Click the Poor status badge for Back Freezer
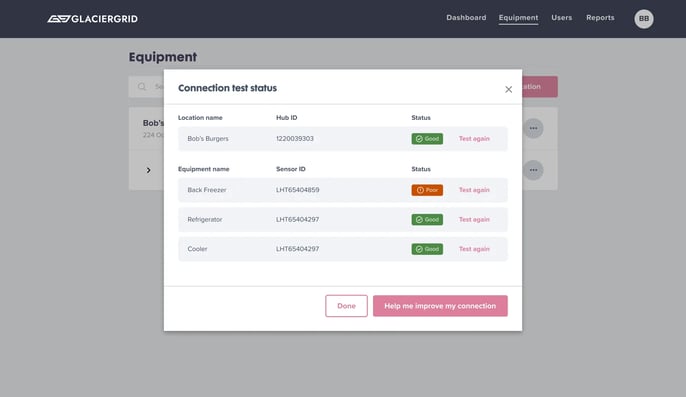Viewport: 686px width, 397px height. (x=427, y=190)
